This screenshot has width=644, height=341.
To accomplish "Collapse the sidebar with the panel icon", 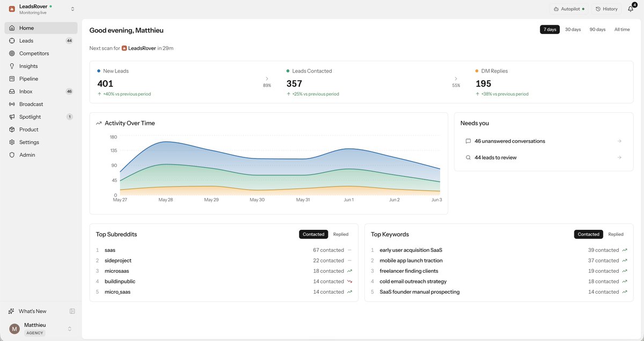I will click(x=72, y=311).
